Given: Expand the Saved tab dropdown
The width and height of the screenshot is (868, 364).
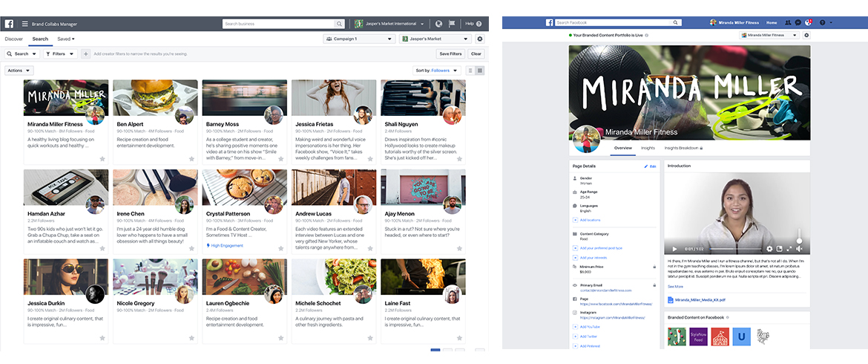Looking at the screenshot, I should point(66,39).
